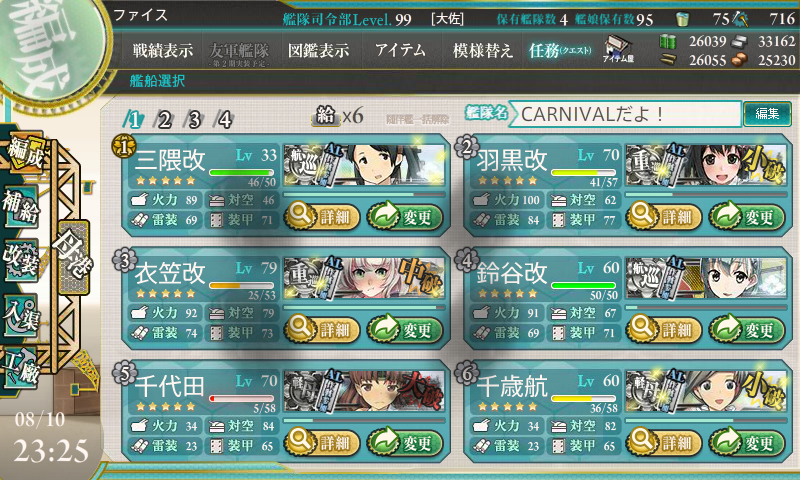Screen dimensions: 800x480
Task: Open the 図鑑表示 menu
Action: (x=319, y=50)
